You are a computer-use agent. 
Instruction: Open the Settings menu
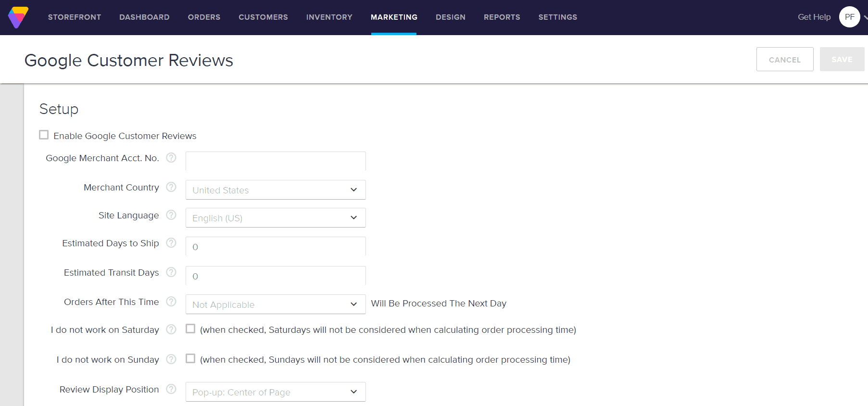[558, 17]
